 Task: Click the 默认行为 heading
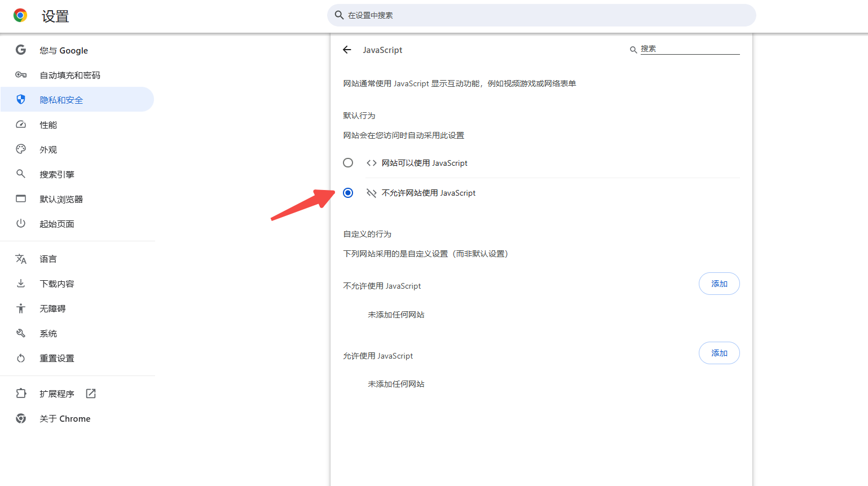click(359, 116)
